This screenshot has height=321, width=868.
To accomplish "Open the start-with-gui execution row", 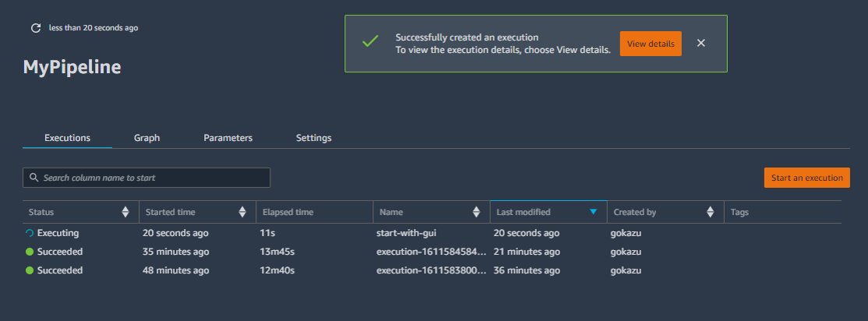I will 432,233.
